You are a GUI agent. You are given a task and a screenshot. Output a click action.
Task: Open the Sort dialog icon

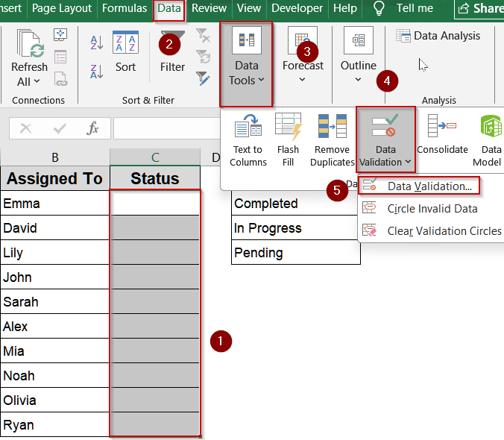click(125, 43)
